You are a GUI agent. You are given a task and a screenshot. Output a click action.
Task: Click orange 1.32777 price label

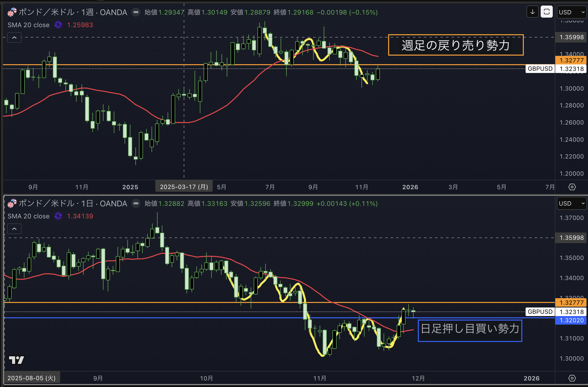(571, 60)
